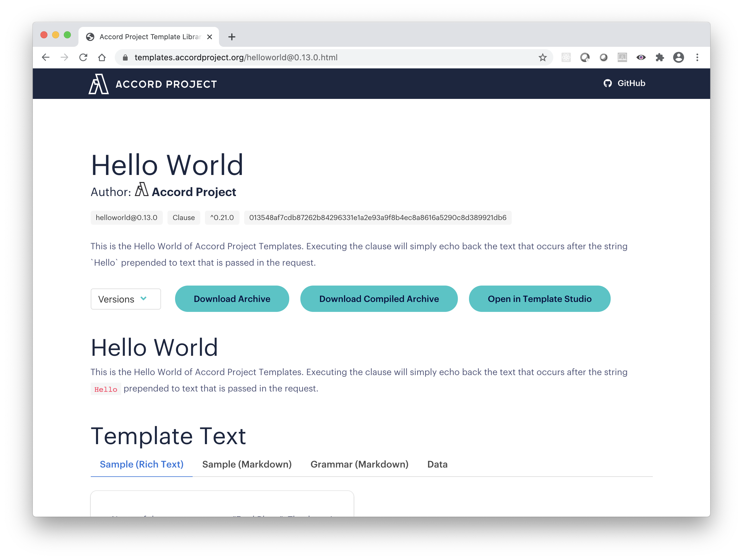
Task: Click the GitHub octocat icon
Action: [x=608, y=83]
